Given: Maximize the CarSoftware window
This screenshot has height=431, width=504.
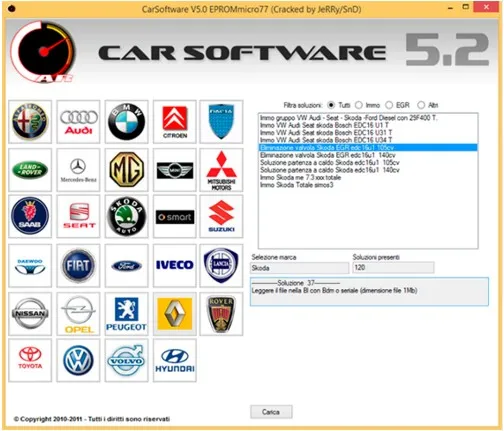Looking at the screenshot, I should coord(466,7).
